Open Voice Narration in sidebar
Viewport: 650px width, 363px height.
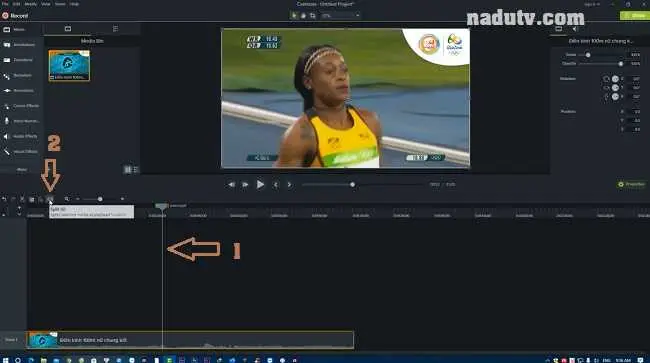[22, 121]
